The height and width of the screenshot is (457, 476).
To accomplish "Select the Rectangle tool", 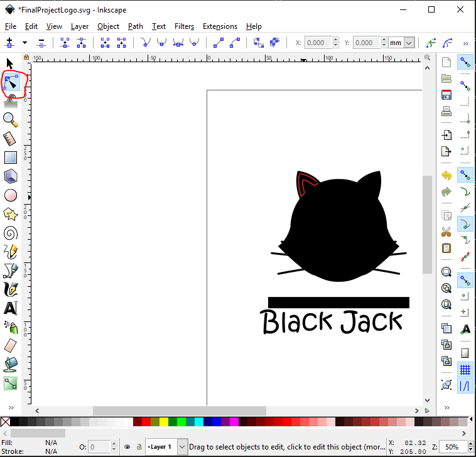I will point(11,158).
